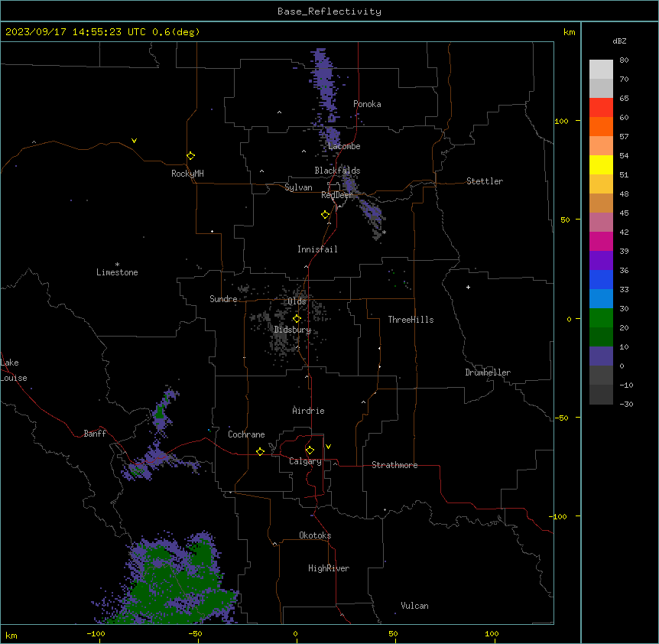Screen dimensions: 659x644
Task: Click the Olds town label
Action: tap(297, 301)
